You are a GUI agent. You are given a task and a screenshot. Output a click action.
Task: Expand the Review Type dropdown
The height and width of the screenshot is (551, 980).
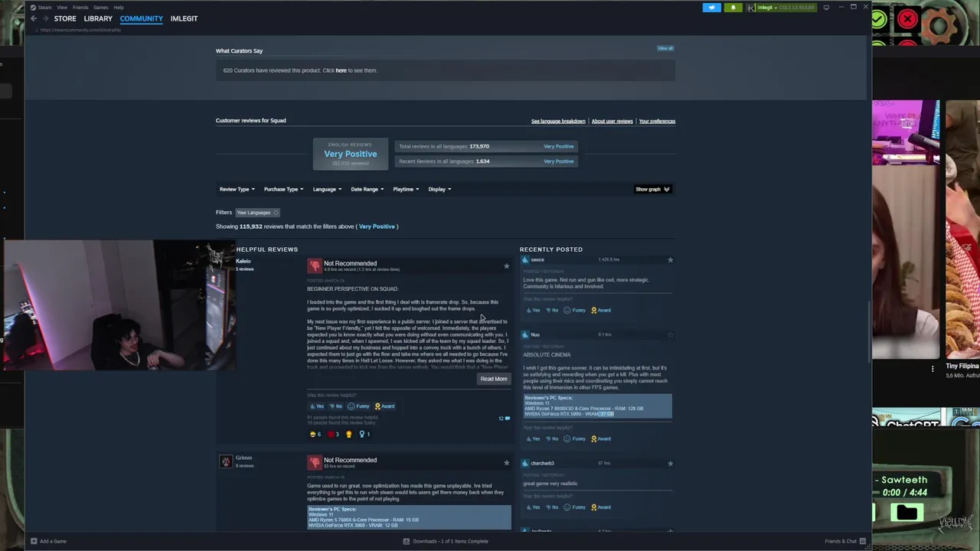click(x=237, y=189)
